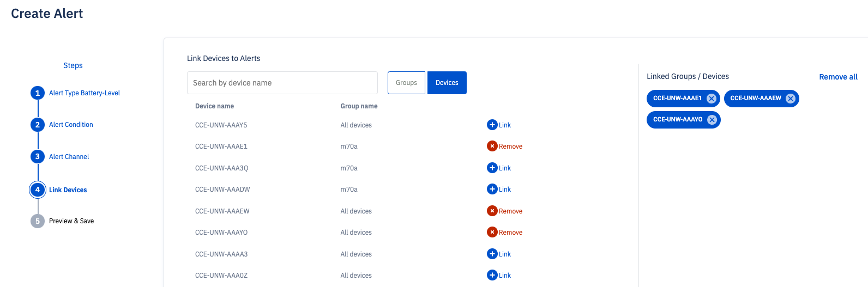
Task: Switch to the Groups tab
Action: (406, 83)
